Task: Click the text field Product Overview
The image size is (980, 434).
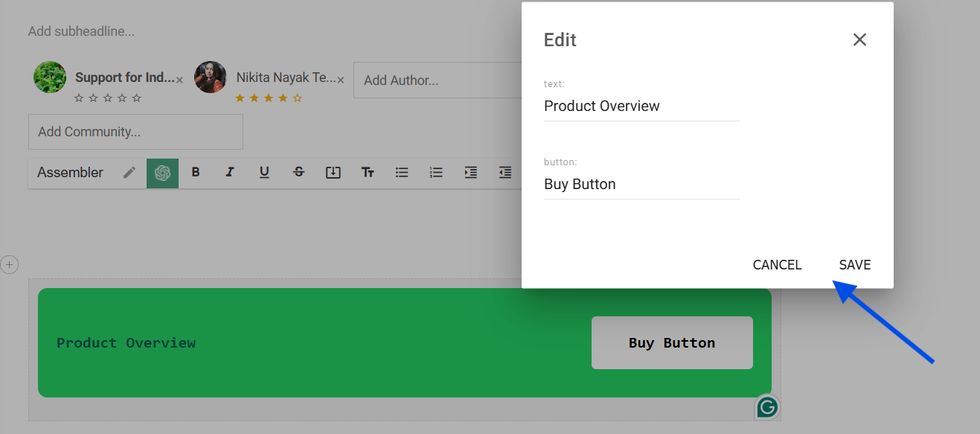Action: (x=641, y=106)
